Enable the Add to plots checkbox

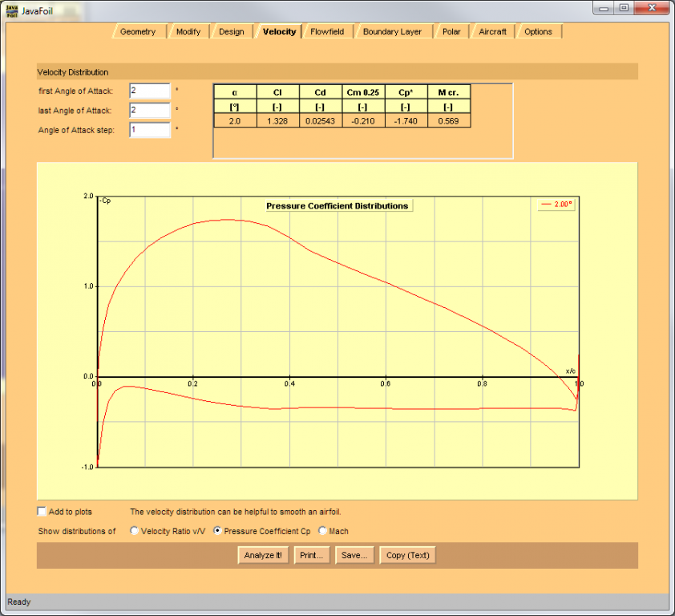(42, 512)
